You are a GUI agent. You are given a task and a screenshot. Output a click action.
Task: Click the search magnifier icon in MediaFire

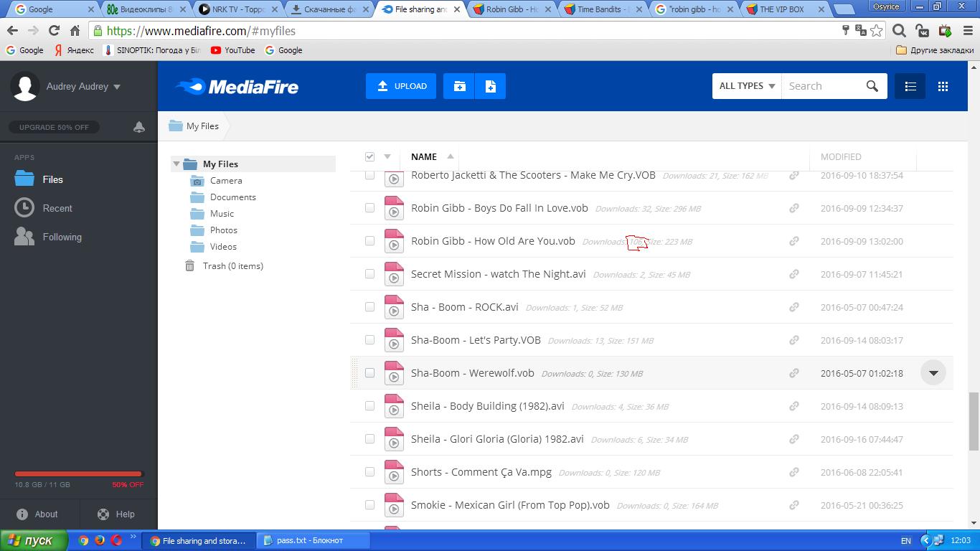click(872, 86)
